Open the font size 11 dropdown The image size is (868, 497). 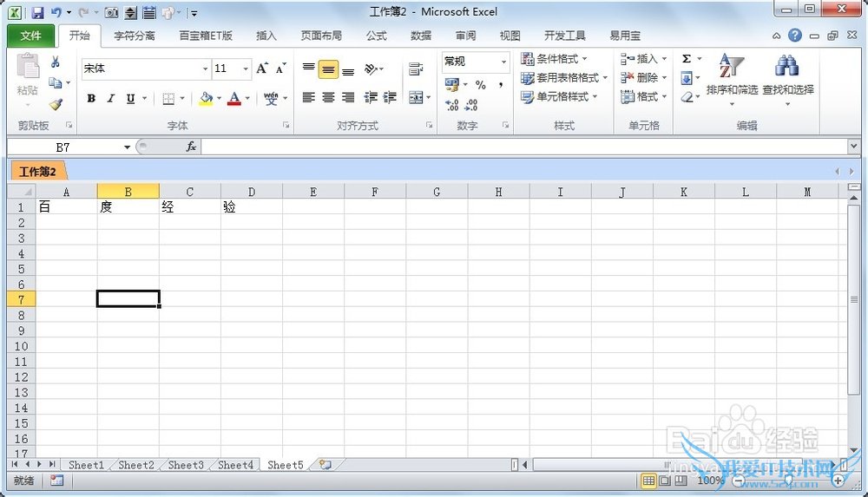[246, 69]
